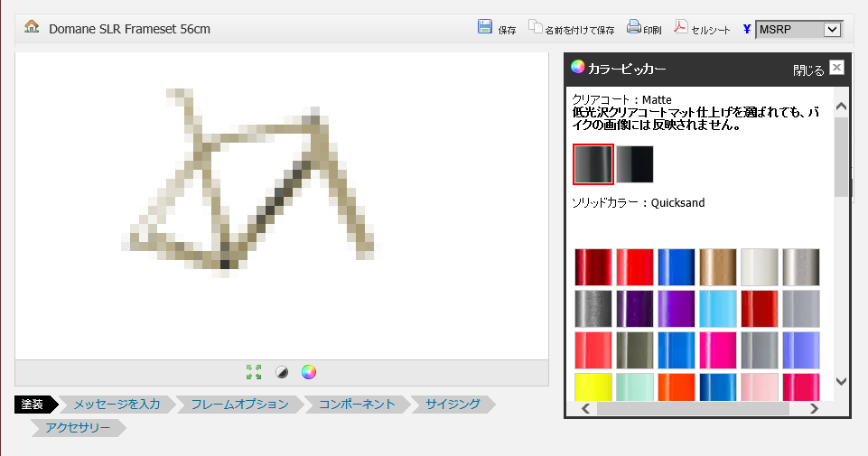The height and width of the screenshot is (456, 868).
Task: Switch to the フレームオプション tab
Action: (239, 405)
